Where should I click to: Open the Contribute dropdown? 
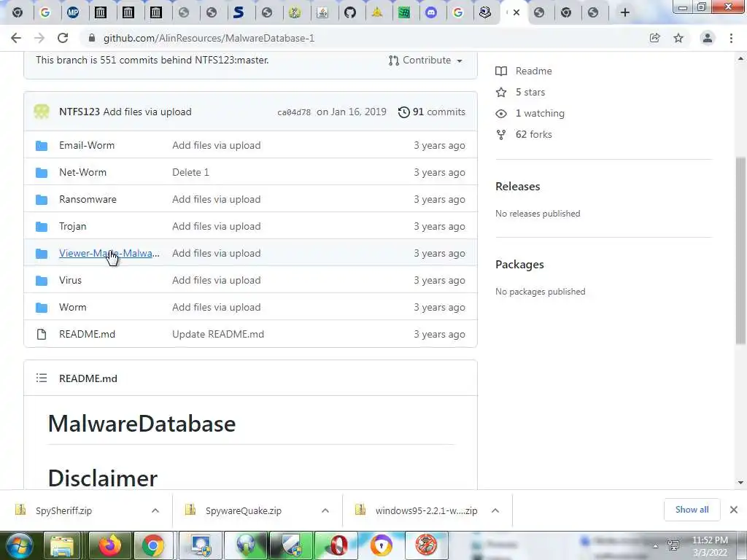(x=425, y=61)
